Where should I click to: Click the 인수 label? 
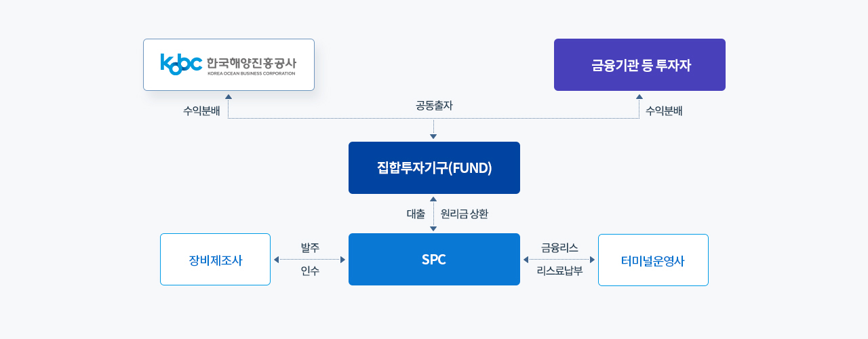(310, 271)
